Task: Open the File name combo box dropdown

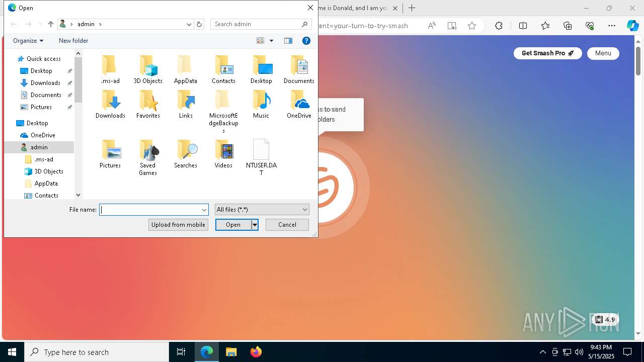Action: 204,210
